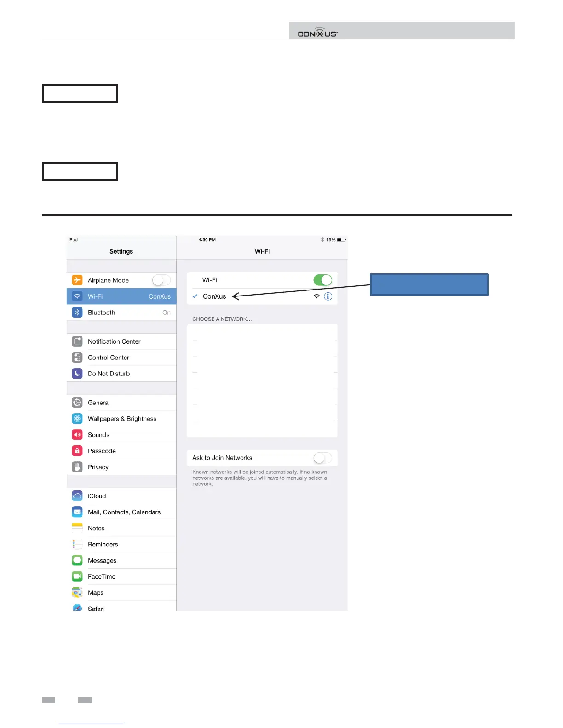Click the Ask to Join Networks label
563x728 pixels.
[222, 458]
